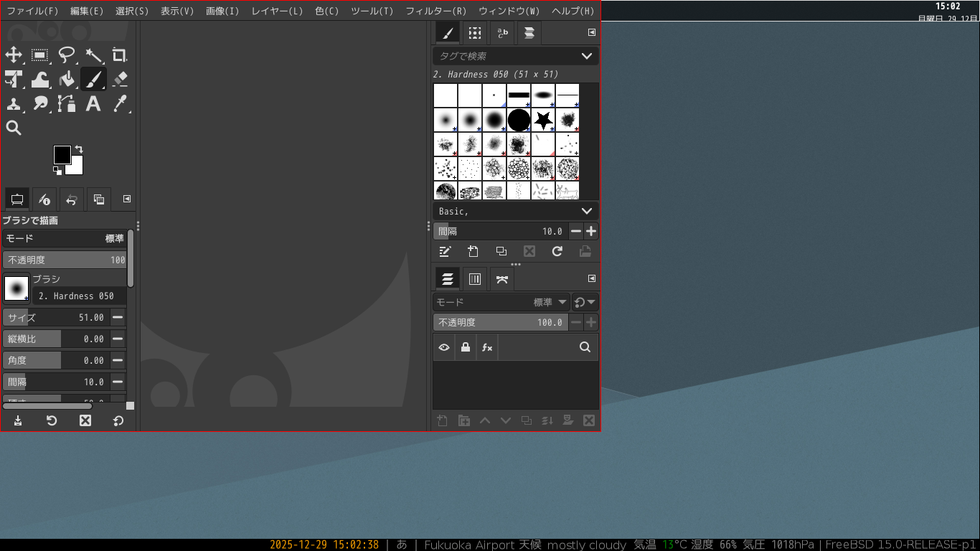
Task: Open the Clone tool
Action: [x=14, y=104]
